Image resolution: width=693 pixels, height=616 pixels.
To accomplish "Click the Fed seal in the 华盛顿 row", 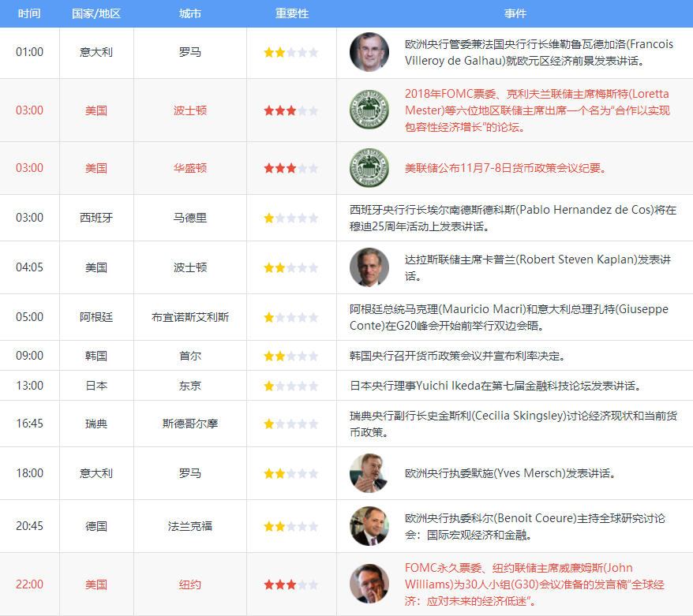I will tap(369, 168).
